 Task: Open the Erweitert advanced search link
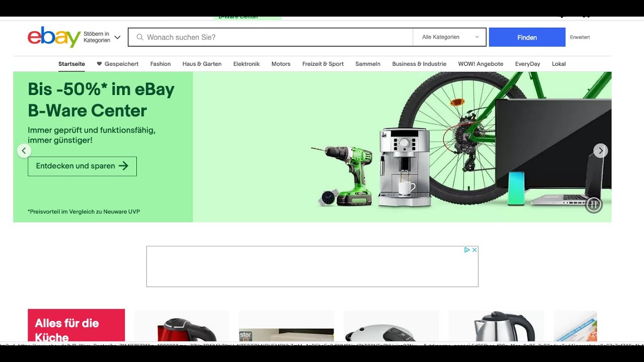580,37
